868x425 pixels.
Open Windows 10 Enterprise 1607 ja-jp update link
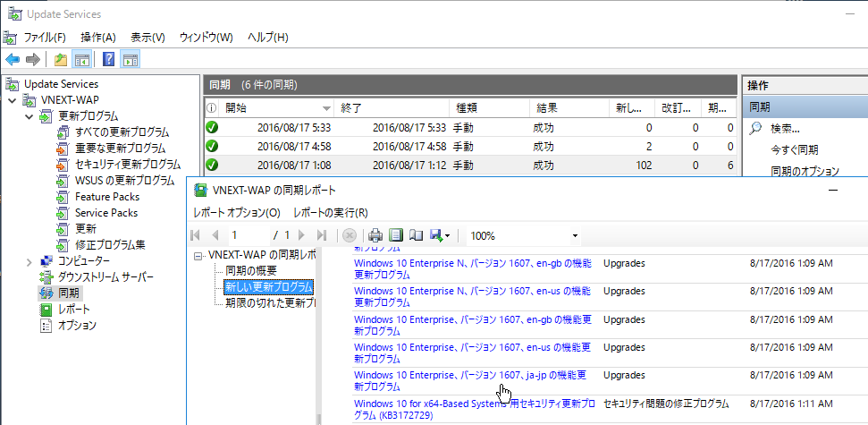470,381
